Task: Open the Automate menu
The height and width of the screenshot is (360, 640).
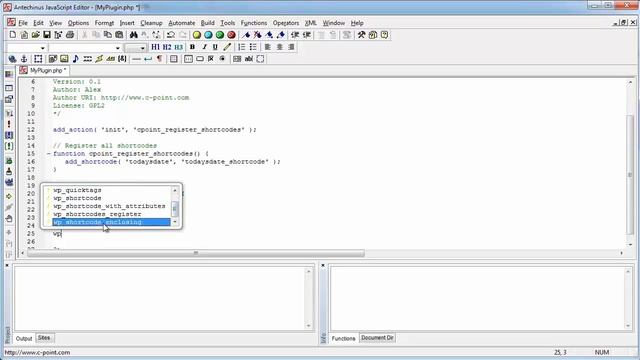Action: (182, 23)
